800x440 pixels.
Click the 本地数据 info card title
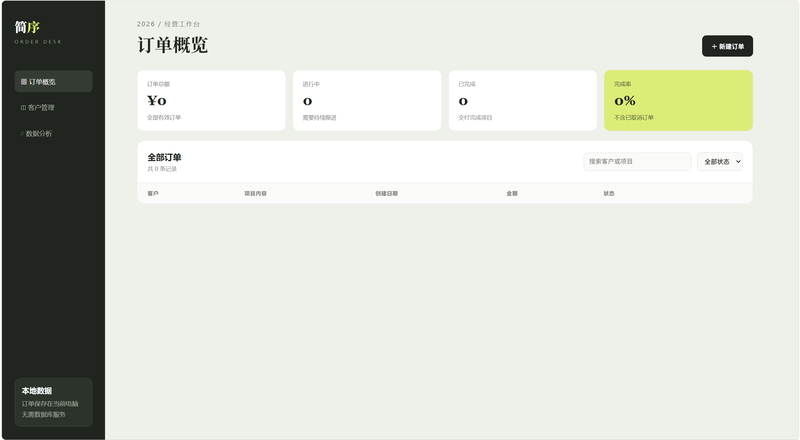tap(37, 390)
